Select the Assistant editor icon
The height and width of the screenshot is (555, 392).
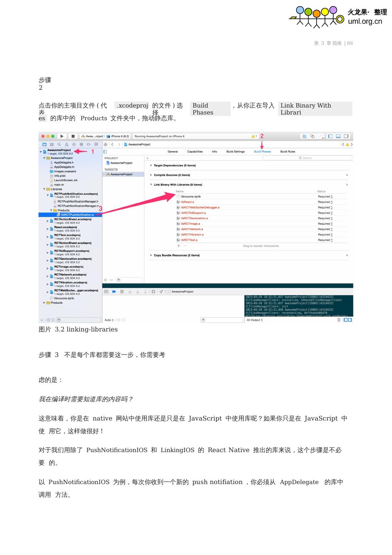tap(312, 136)
